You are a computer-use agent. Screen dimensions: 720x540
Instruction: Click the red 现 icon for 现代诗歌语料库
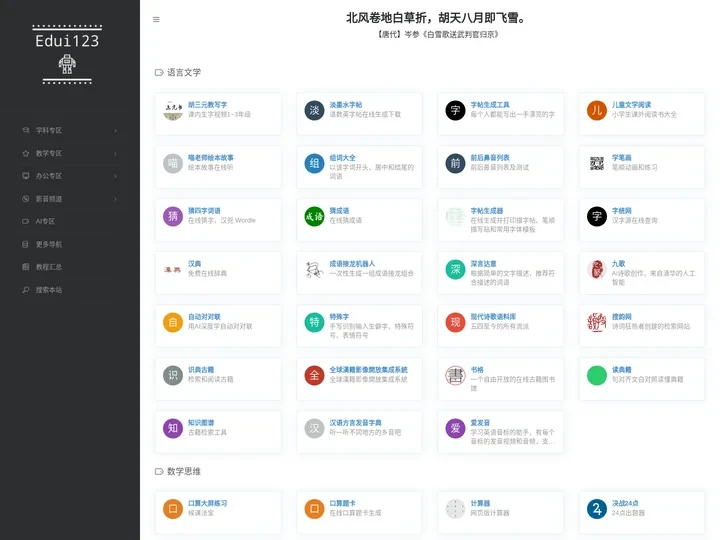(x=455, y=322)
